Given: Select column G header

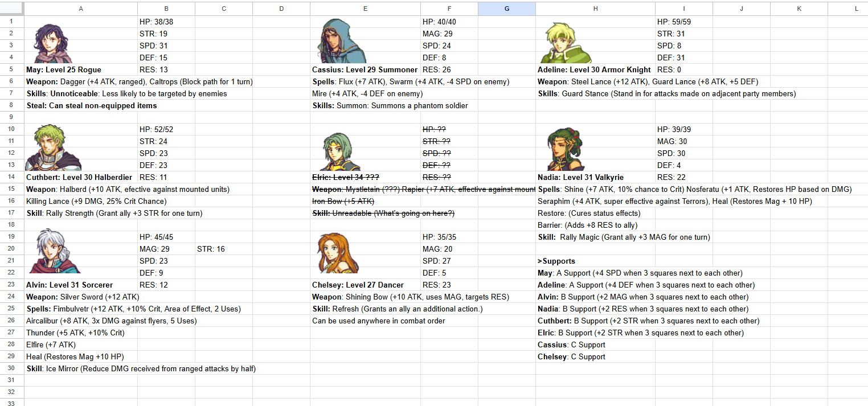Looking at the screenshot, I should [x=507, y=9].
